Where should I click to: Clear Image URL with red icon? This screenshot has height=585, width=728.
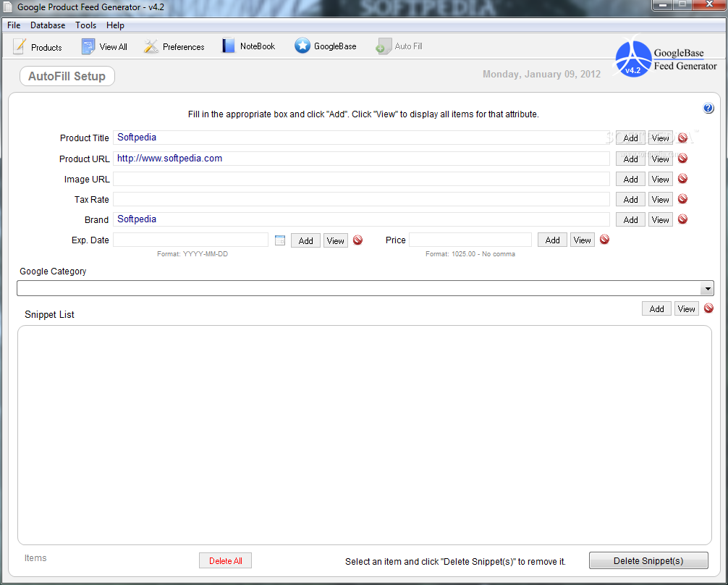[682, 178]
